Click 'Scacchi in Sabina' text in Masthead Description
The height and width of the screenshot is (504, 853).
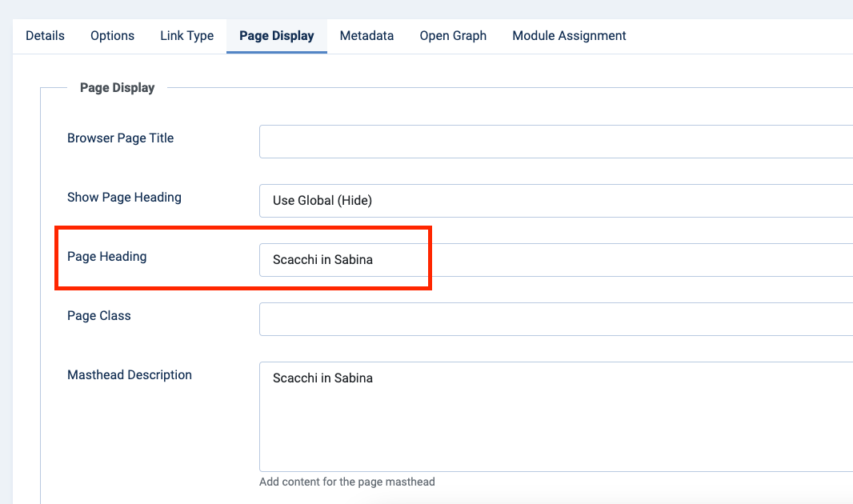pos(322,378)
